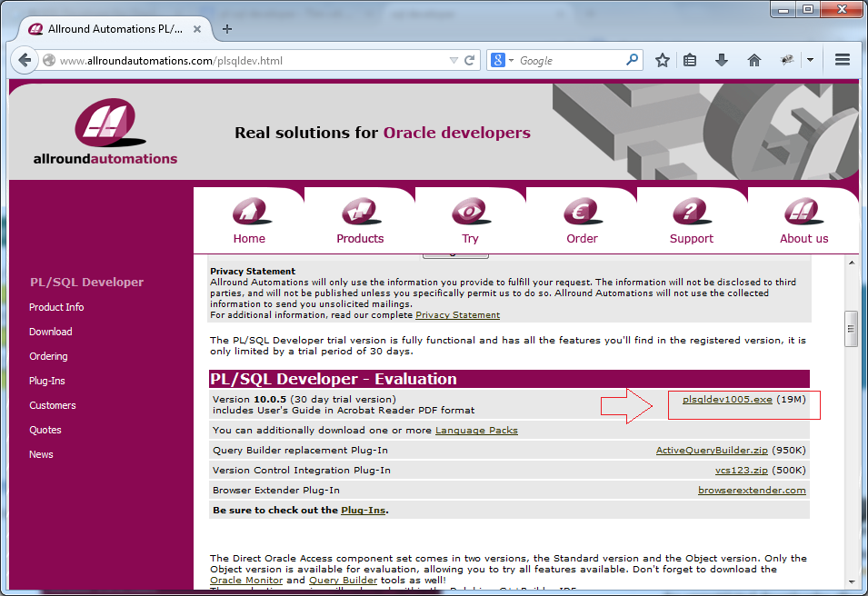This screenshot has height=596, width=868.
Task: Open the Firefox Downloads arrow icon
Action: [x=720, y=59]
